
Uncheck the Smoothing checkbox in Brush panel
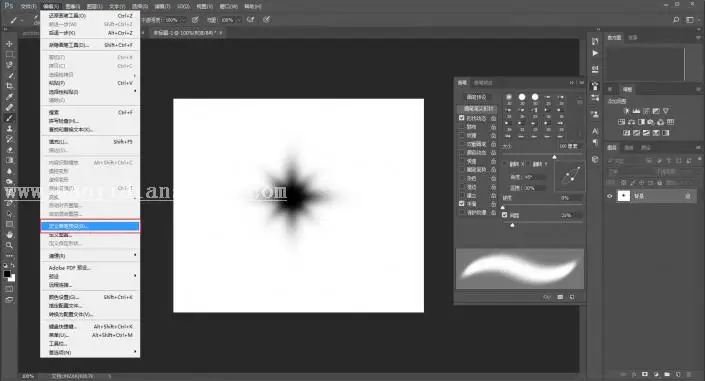pos(461,204)
